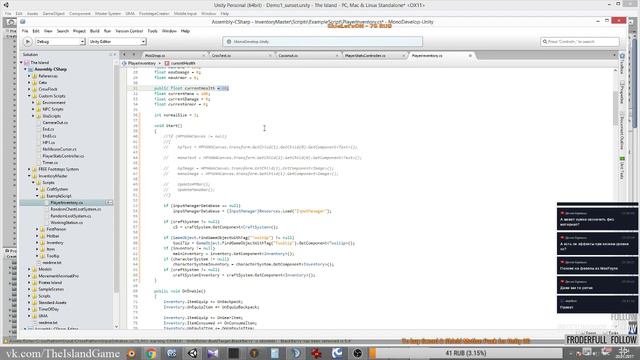Select RandomLootSystem.cs in solution tree

(71, 216)
